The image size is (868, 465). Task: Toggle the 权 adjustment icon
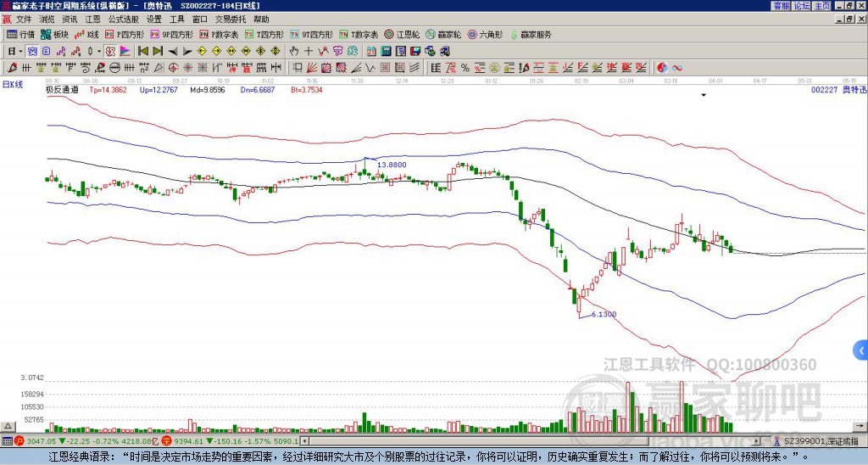(110, 52)
